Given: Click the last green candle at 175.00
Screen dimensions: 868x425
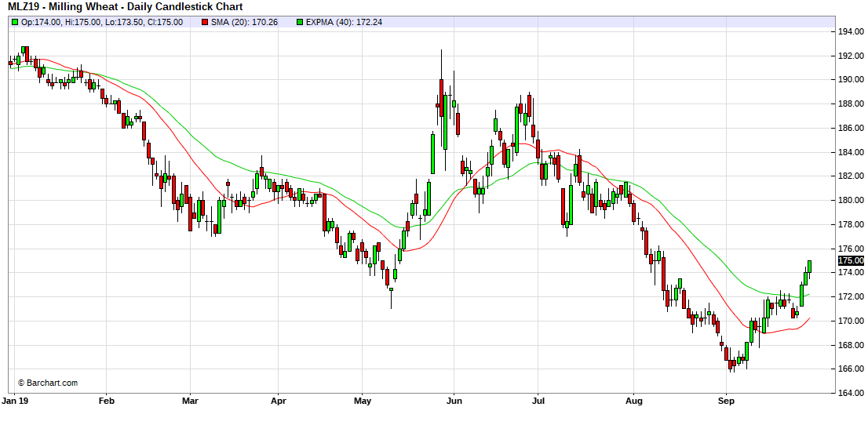Looking at the screenshot, I should 809,266.
